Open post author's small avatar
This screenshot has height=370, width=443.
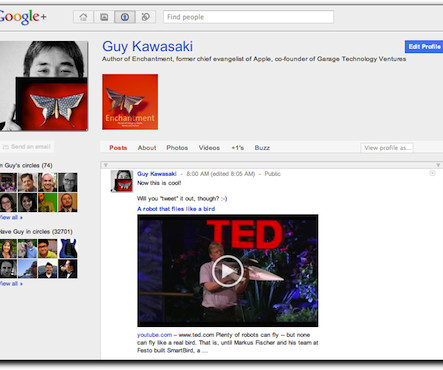(122, 181)
